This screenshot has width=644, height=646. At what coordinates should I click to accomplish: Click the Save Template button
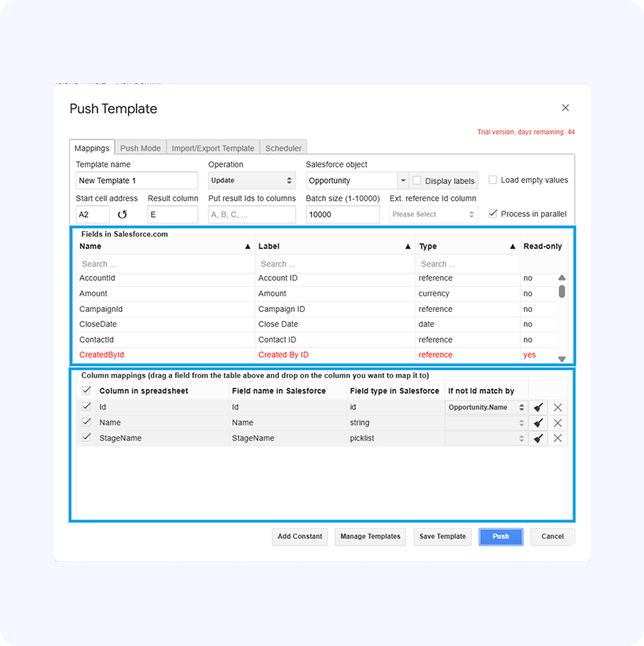(x=443, y=536)
